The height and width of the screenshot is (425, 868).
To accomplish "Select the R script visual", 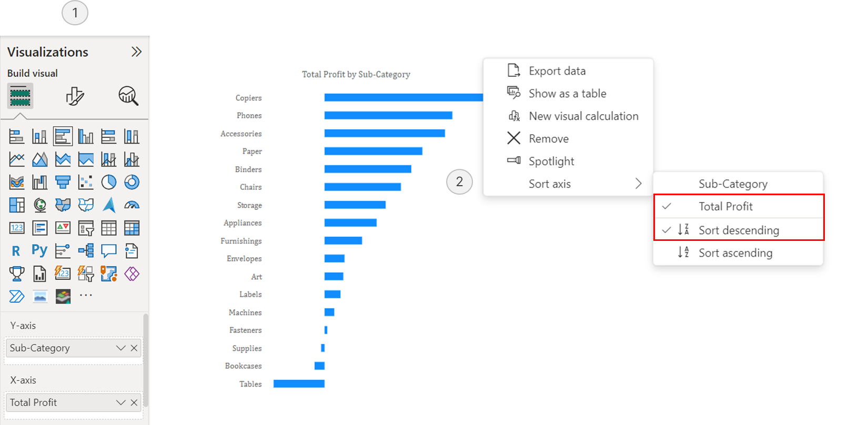I will 16,251.
